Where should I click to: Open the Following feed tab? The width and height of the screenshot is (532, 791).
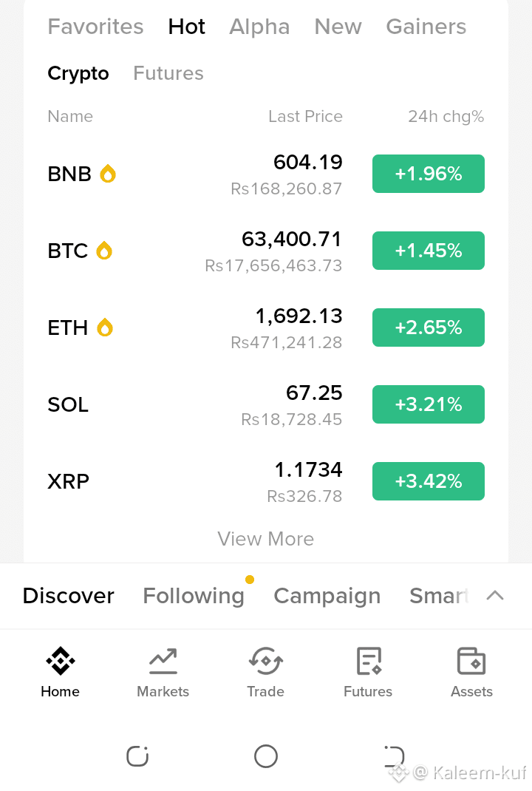tap(194, 596)
